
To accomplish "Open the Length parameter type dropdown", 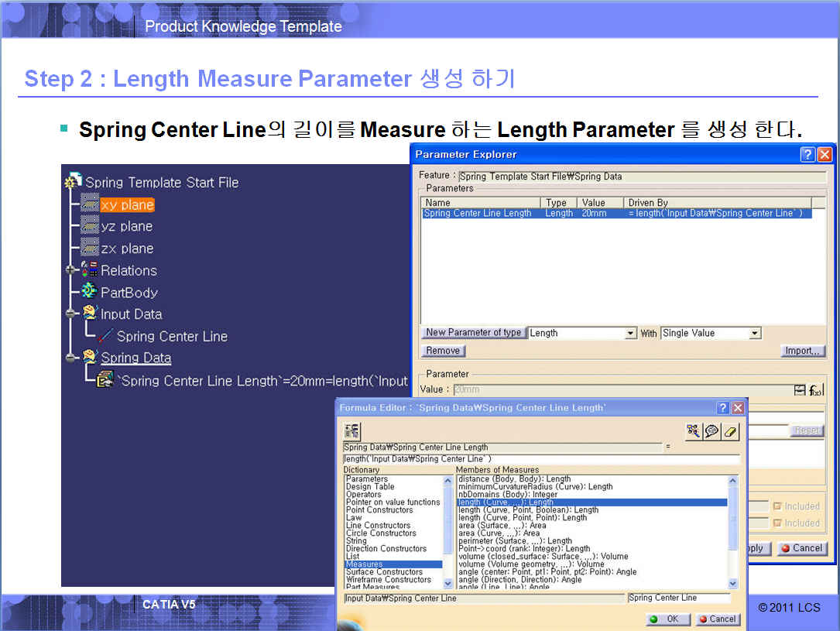I will (631, 334).
